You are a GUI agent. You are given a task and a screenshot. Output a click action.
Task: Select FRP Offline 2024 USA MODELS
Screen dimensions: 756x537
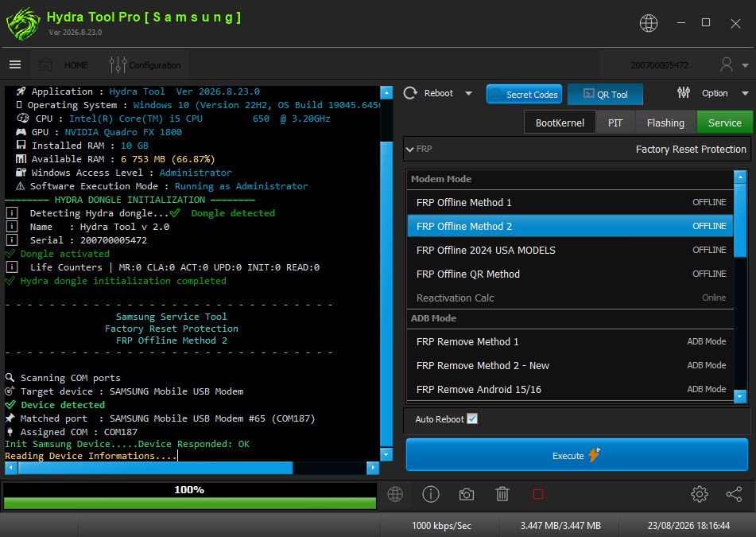point(570,250)
